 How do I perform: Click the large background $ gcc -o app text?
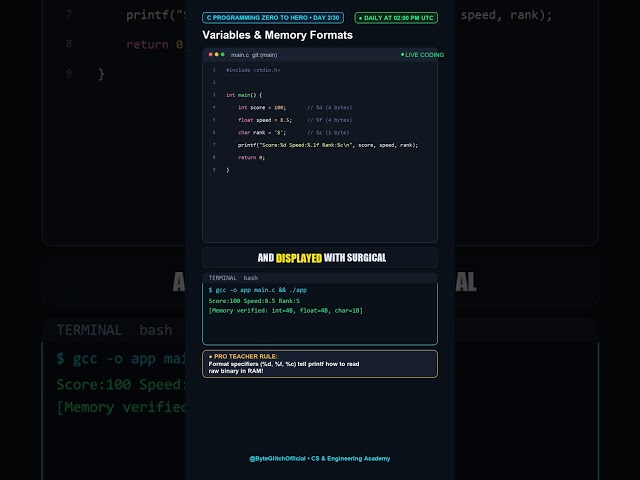pyautogui.click(x=120, y=359)
